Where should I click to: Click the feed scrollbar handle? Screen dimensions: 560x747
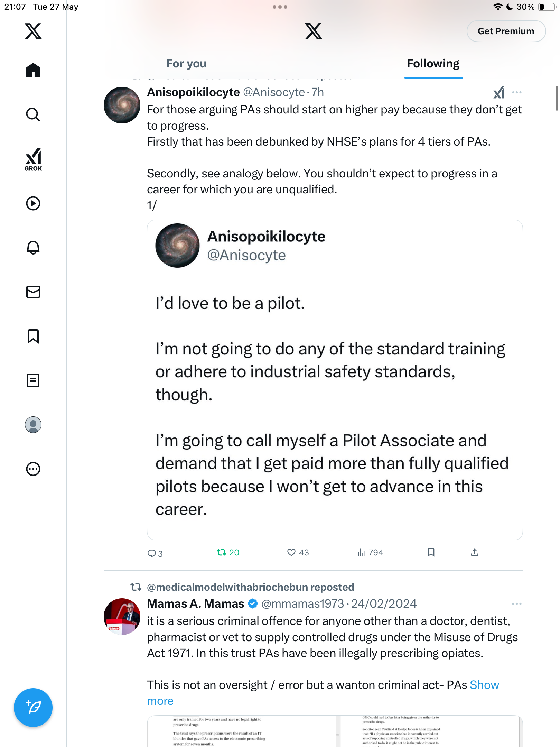[x=557, y=98]
